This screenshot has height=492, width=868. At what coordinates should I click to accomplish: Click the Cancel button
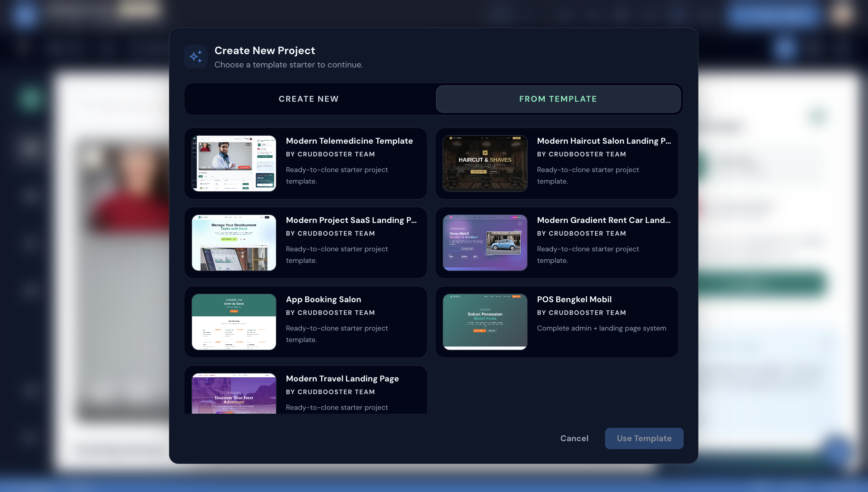pos(574,438)
